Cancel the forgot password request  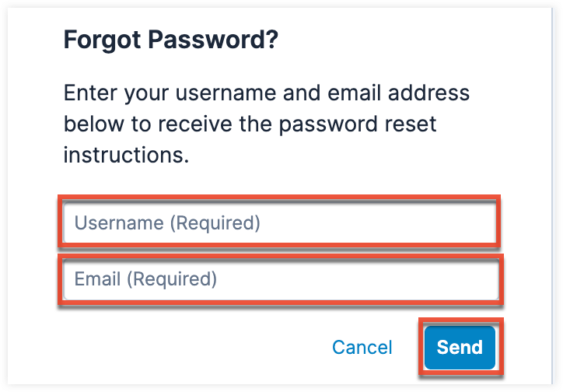coord(362,347)
